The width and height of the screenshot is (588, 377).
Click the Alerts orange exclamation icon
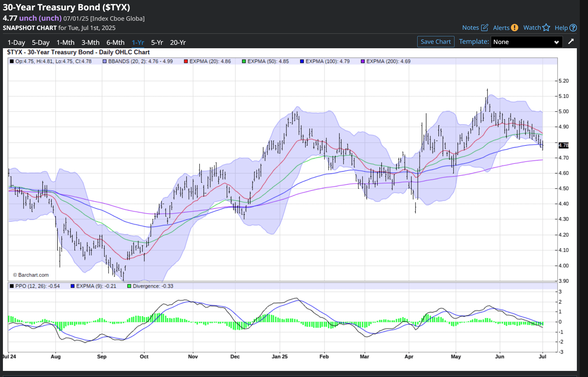[x=514, y=28]
